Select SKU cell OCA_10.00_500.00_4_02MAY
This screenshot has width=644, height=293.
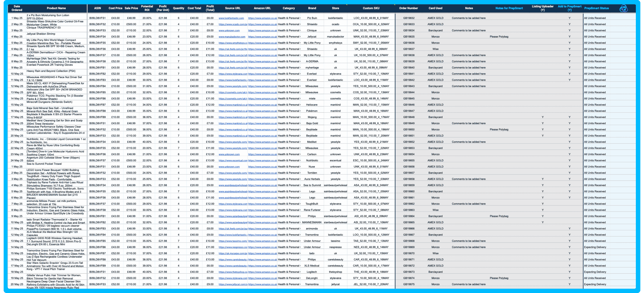tap(371, 24)
